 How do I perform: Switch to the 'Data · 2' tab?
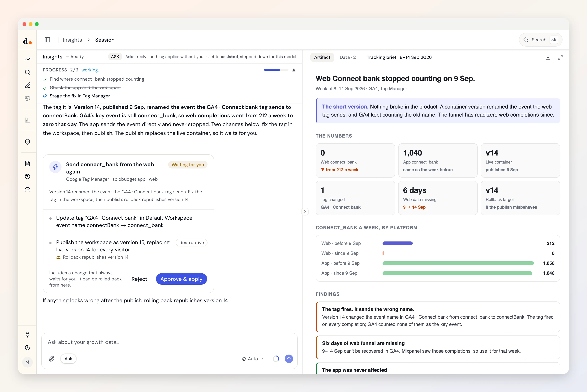[x=348, y=57]
